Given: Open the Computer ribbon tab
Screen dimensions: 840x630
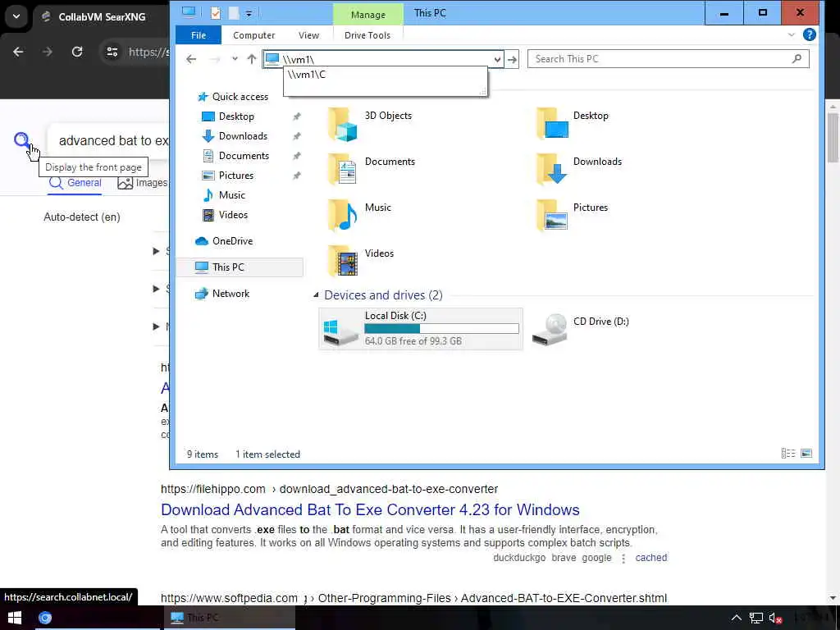Looking at the screenshot, I should pyautogui.click(x=254, y=34).
